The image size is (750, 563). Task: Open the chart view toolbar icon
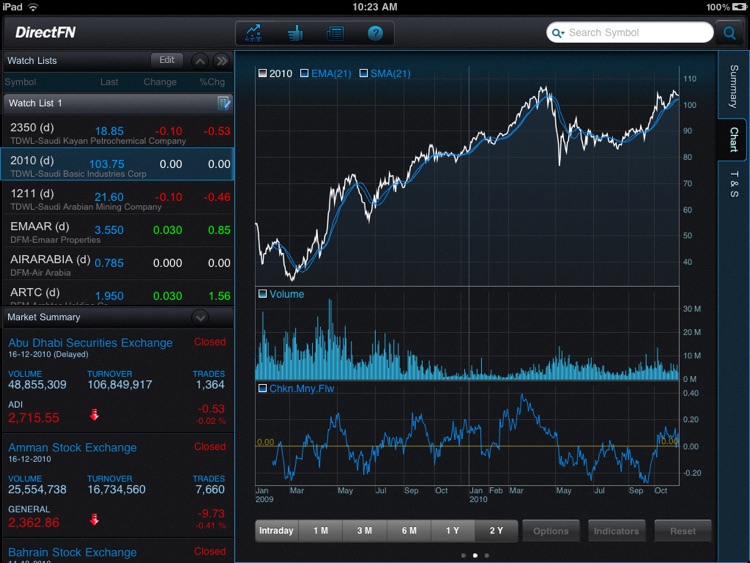tap(253, 33)
